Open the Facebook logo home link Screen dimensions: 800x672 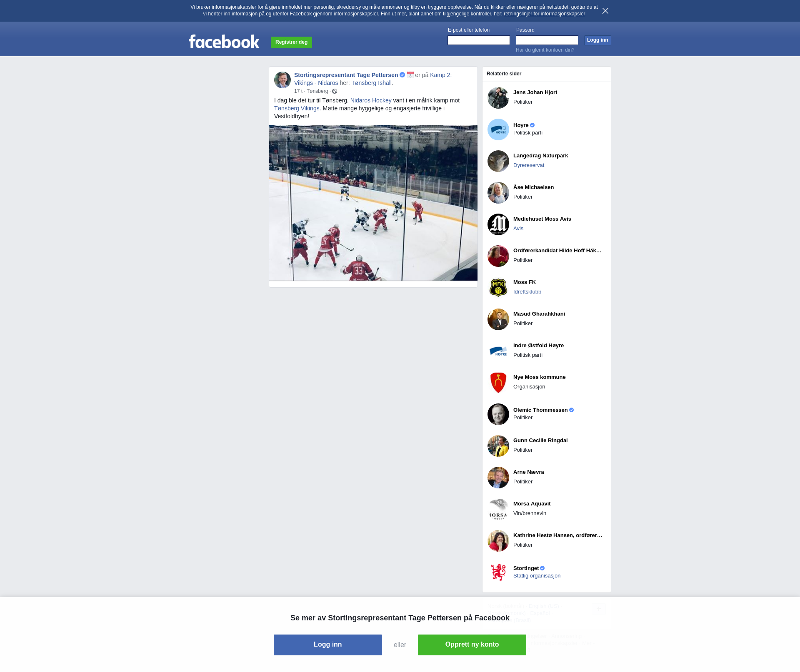click(x=224, y=42)
